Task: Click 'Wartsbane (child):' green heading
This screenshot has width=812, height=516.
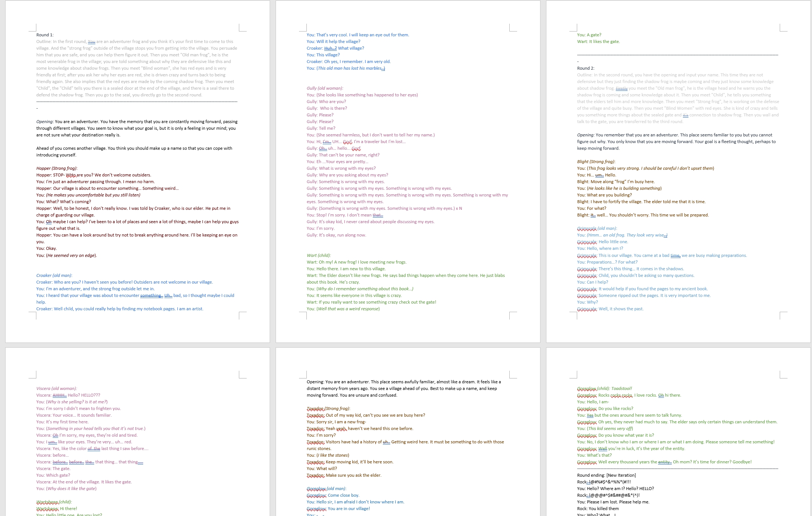Action: (54, 502)
